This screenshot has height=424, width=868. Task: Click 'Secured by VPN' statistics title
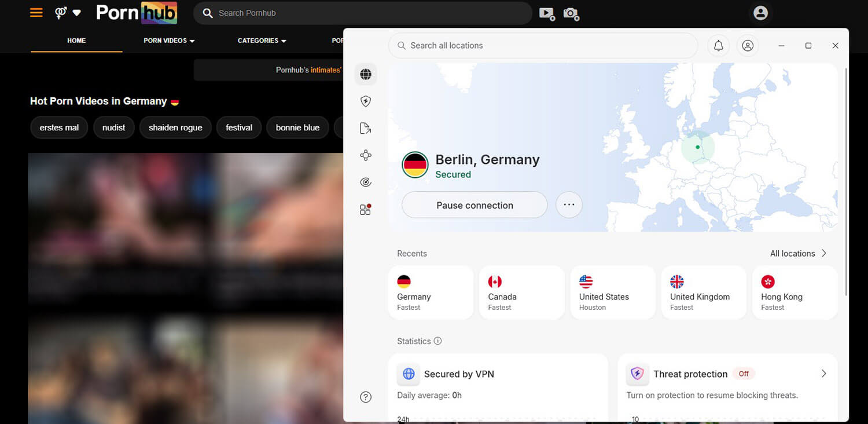click(x=459, y=374)
